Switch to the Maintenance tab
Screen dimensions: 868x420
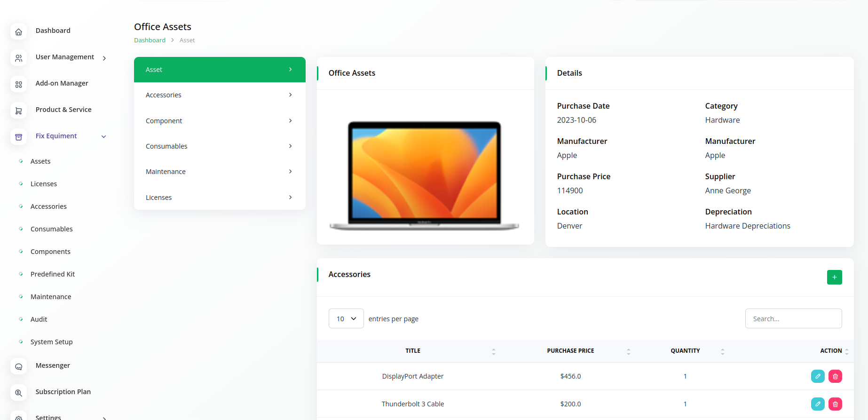pyautogui.click(x=220, y=172)
